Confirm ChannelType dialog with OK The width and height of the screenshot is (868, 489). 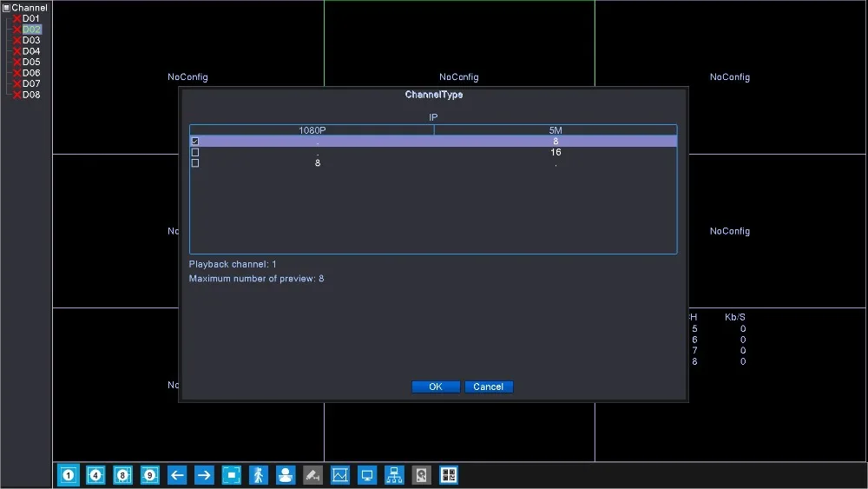coord(436,387)
